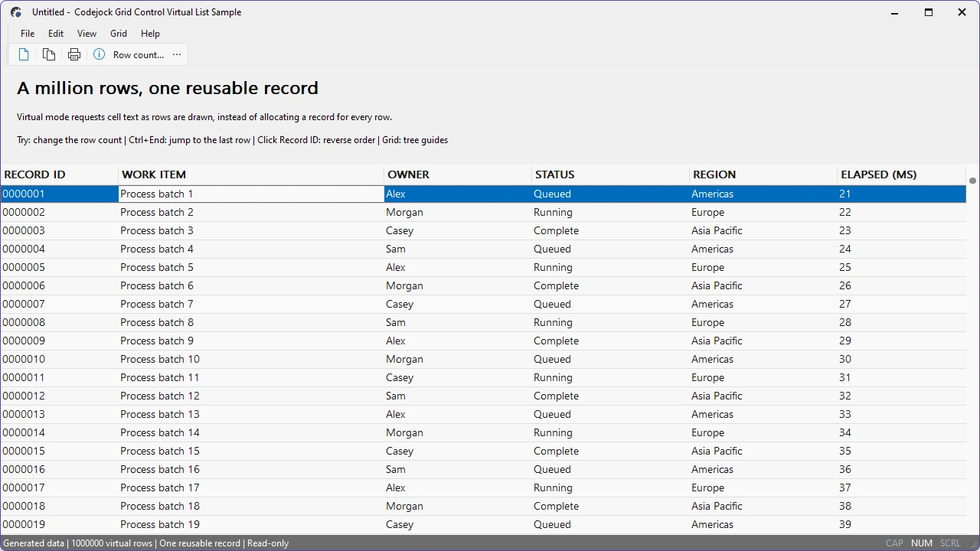Select record ID cell 0000008

(x=60, y=322)
